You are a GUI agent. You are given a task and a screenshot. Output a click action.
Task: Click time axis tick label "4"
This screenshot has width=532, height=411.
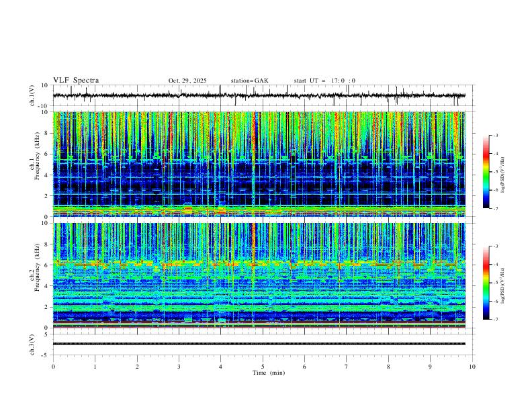tap(220, 367)
